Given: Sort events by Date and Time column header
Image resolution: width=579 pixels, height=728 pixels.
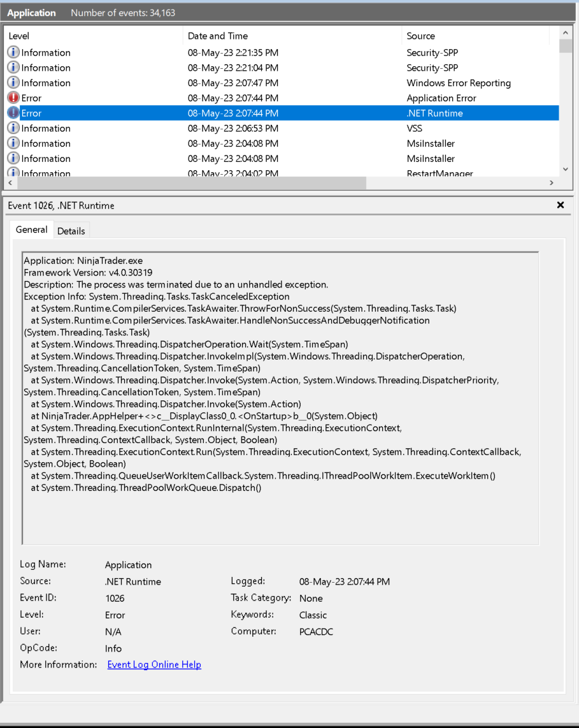Looking at the screenshot, I should pyautogui.click(x=292, y=36).
